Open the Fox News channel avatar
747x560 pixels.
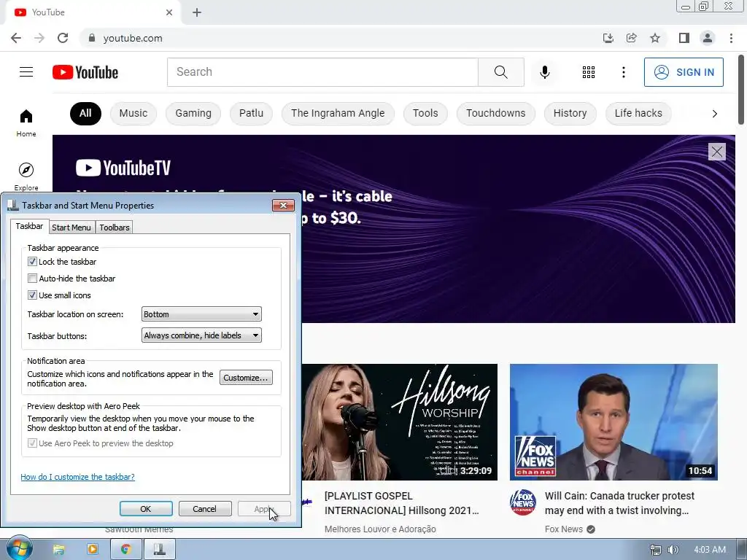point(522,502)
